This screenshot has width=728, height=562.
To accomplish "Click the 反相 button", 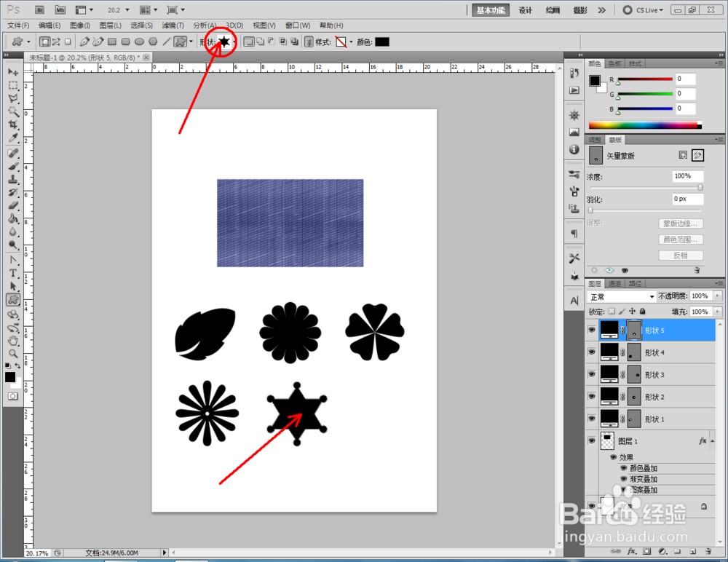I will click(681, 256).
